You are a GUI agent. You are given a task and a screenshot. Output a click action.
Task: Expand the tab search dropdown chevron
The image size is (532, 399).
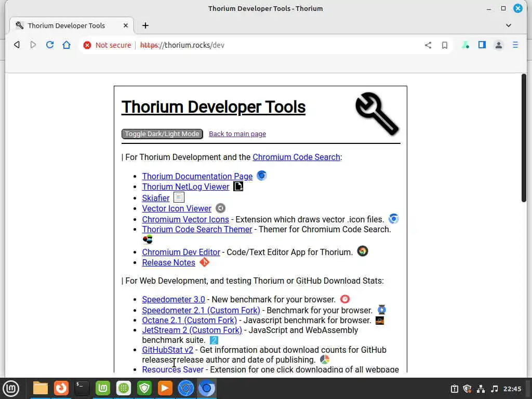(x=508, y=25)
